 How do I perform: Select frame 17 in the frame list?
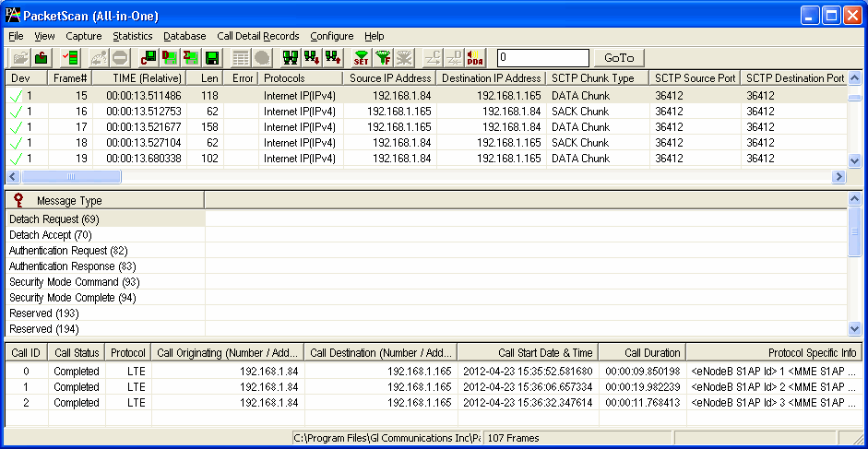coord(426,127)
